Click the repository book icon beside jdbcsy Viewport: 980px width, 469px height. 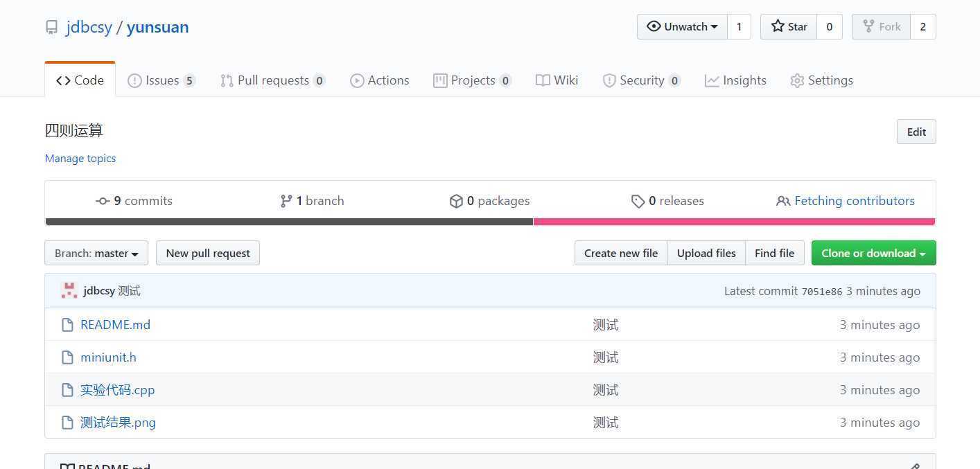point(51,27)
